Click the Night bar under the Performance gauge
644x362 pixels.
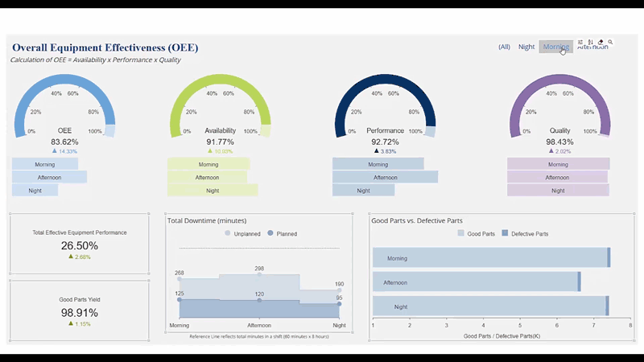coord(363,191)
